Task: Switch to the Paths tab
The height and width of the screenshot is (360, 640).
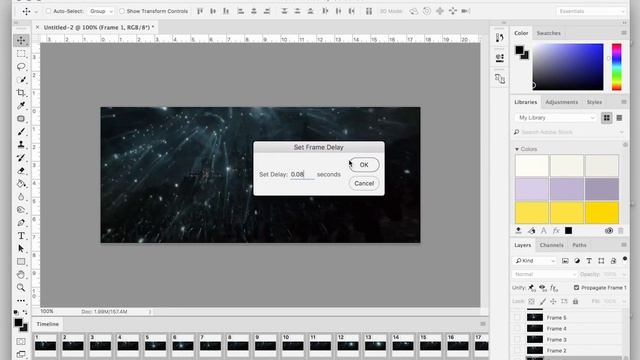Action: [579, 245]
